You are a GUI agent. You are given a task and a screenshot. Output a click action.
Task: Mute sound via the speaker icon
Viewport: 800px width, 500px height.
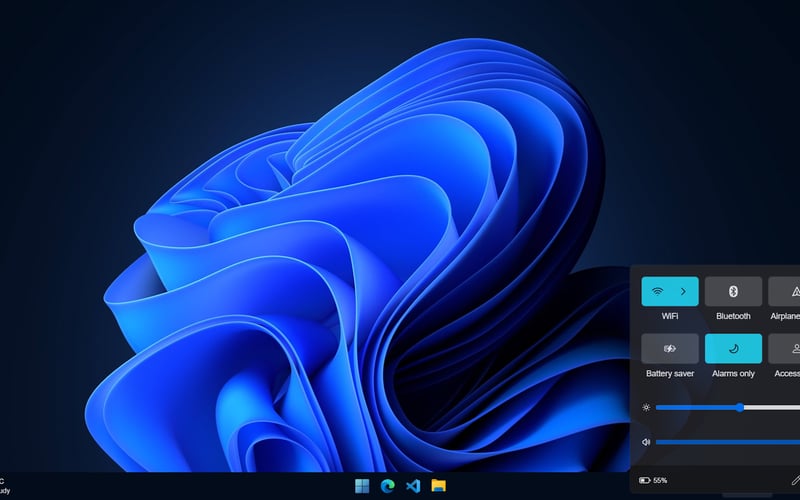click(x=646, y=442)
